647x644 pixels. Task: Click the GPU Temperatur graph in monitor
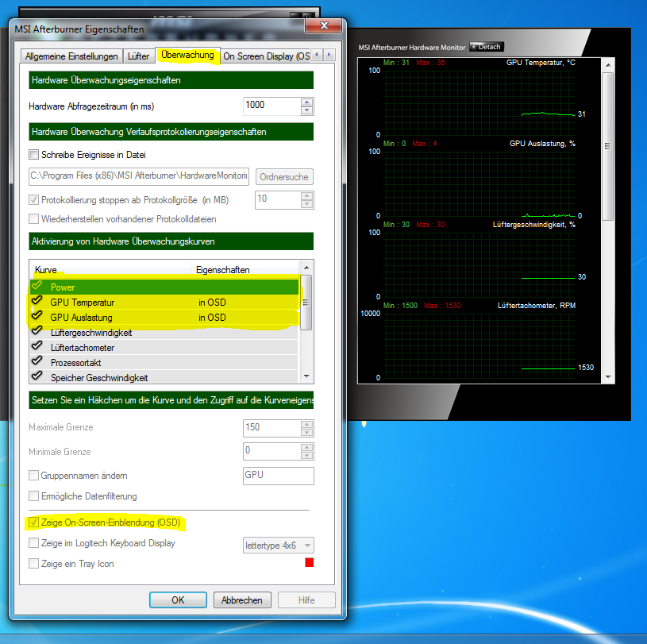(479, 103)
